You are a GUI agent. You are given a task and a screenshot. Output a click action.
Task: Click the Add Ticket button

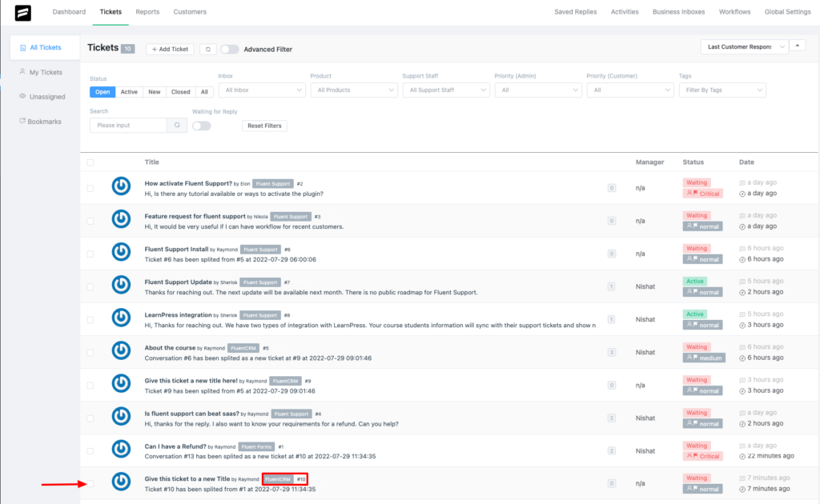[x=169, y=49]
